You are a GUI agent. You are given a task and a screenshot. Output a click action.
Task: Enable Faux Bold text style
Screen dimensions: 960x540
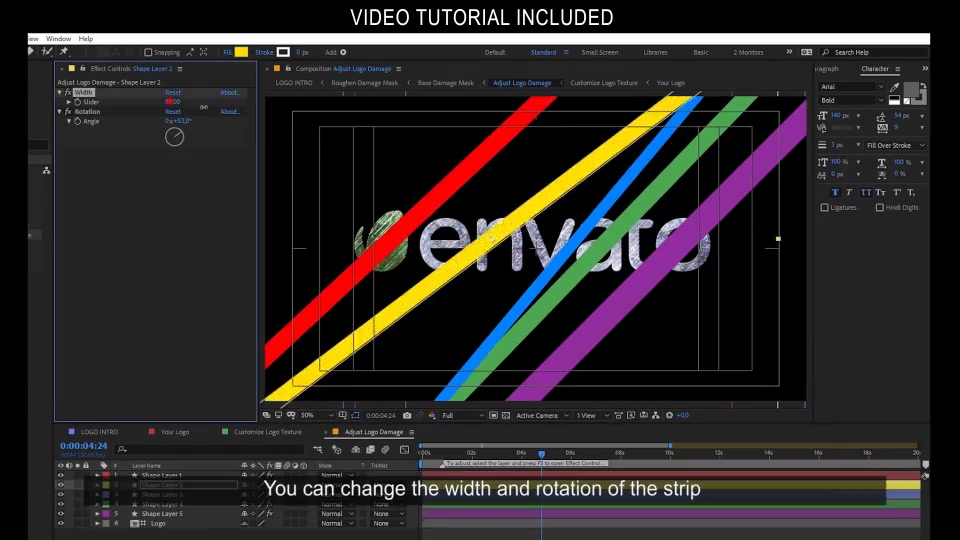click(x=835, y=192)
